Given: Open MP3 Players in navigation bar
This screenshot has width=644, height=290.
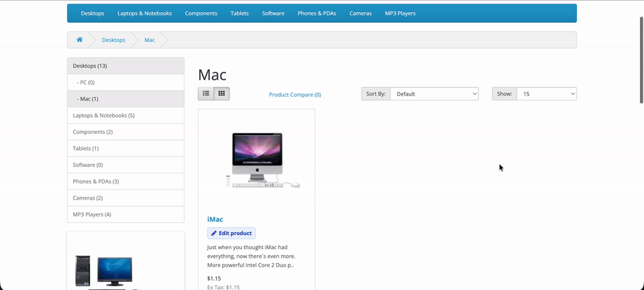Looking at the screenshot, I should tap(400, 13).
